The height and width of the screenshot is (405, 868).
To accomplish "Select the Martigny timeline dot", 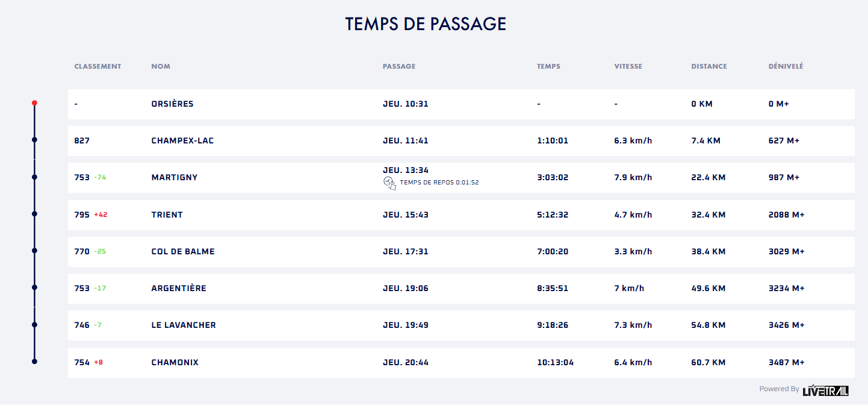I will click(34, 177).
